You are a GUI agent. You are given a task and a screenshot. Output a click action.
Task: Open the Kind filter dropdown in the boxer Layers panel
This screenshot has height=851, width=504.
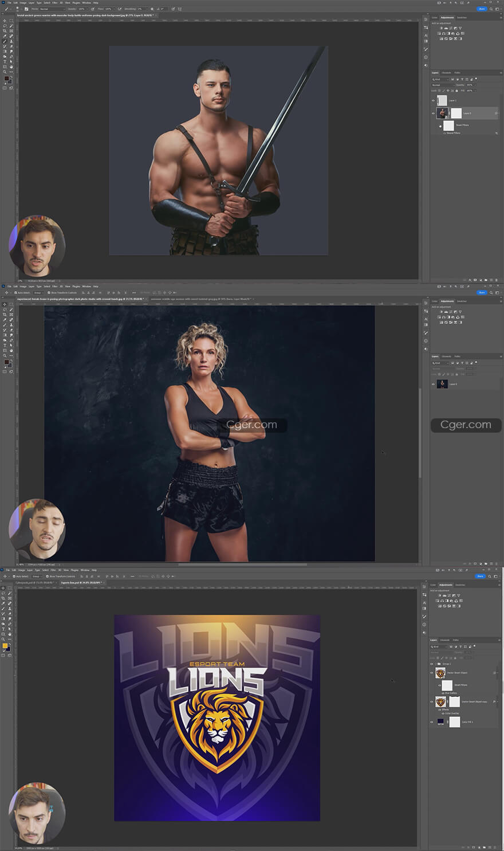coord(440,362)
